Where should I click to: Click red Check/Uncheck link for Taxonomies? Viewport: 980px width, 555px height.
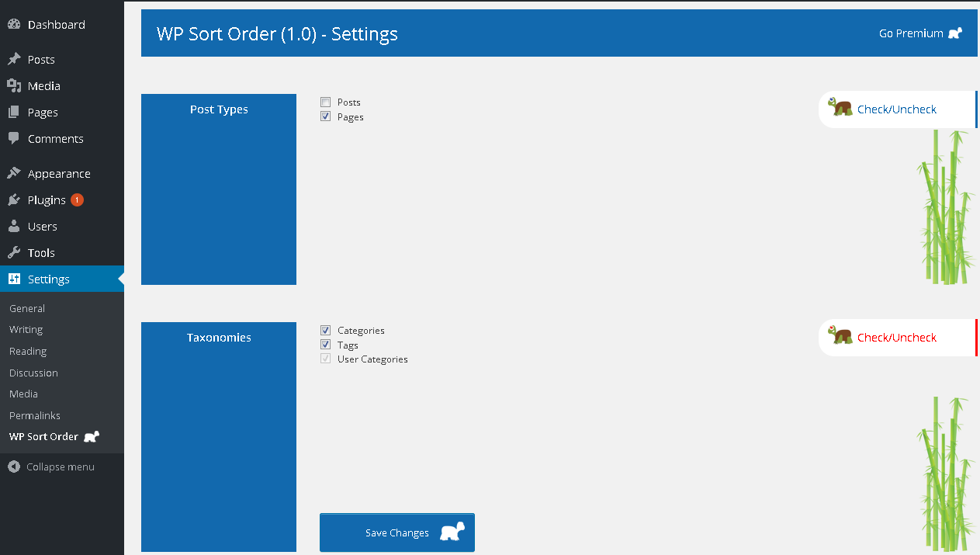coord(896,338)
